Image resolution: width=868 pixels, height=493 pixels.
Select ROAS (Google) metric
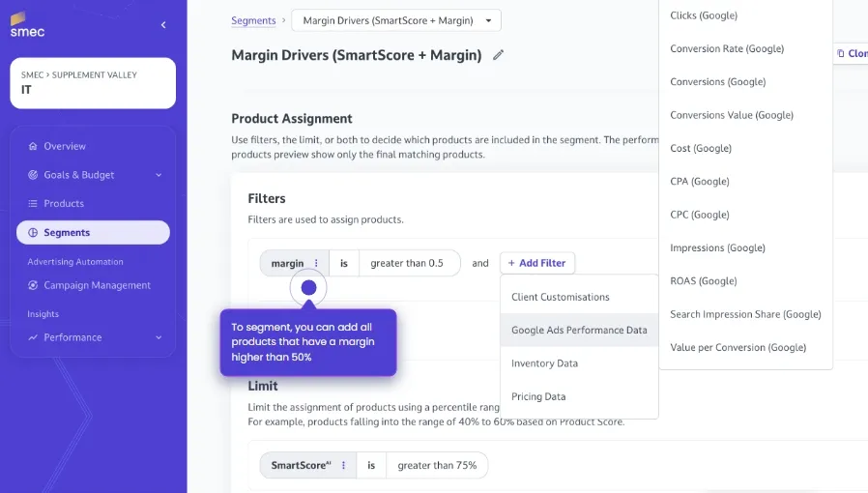[x=745, y=281]
